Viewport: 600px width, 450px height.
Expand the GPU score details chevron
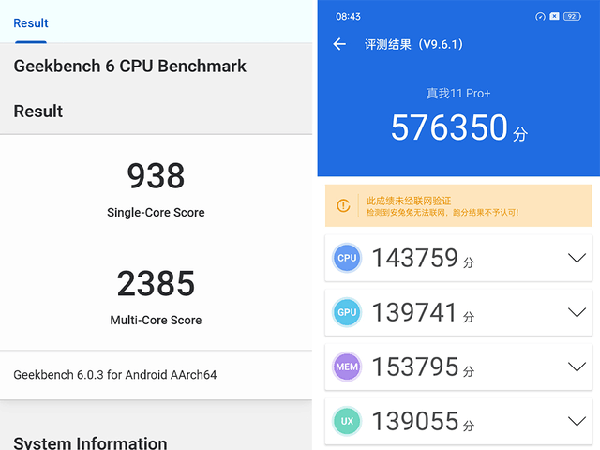point(576,312)
